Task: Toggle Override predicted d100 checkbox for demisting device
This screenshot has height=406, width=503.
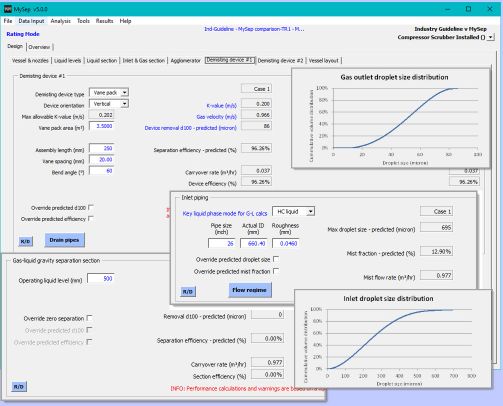Action: (91, 207)
